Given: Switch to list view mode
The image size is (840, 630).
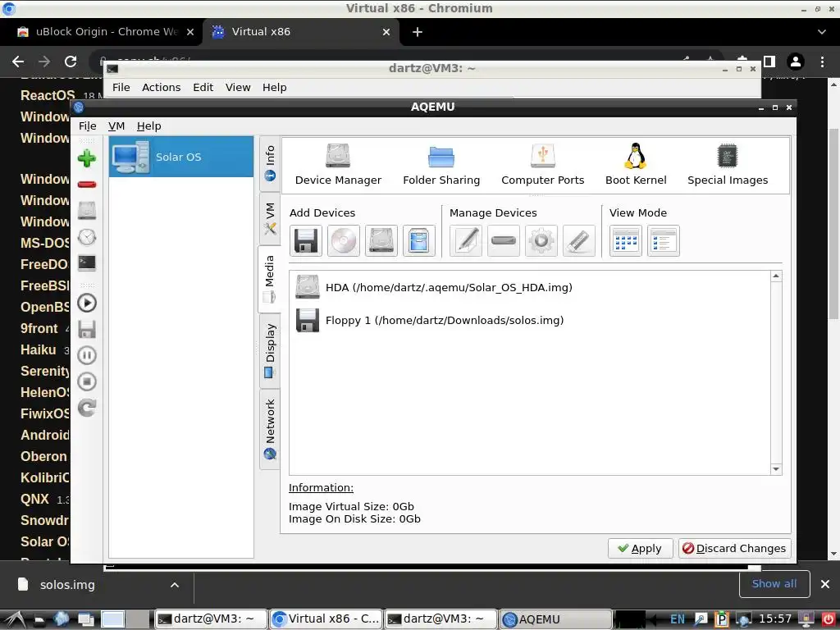Looking at the screenshot, I should pos(663,241).
